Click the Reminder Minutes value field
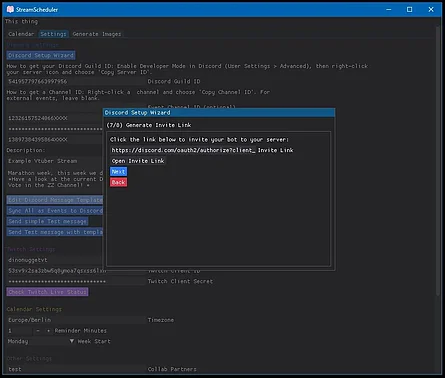This screenshot has width=445, height=378. point(19,331)
